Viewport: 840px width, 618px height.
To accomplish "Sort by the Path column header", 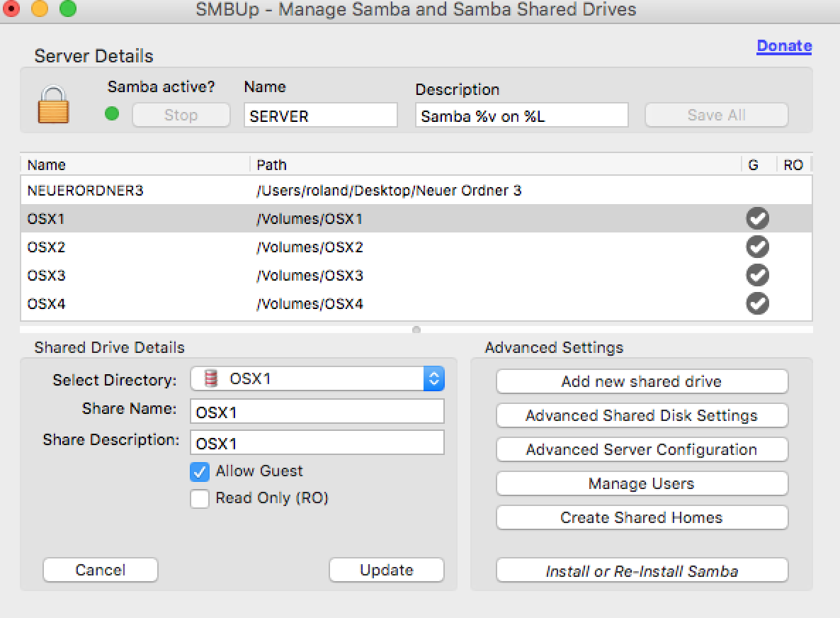I will pyautogui.click(x=496, y=164).
